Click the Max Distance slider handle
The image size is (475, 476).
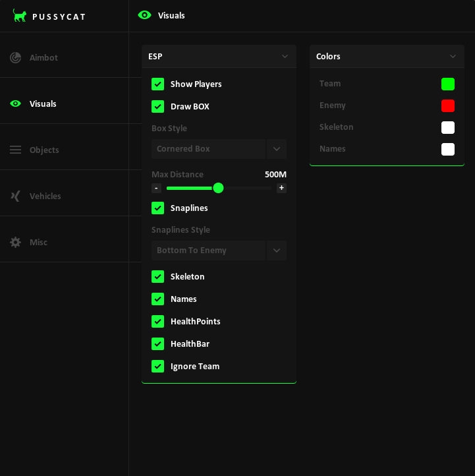coord(218,188)
